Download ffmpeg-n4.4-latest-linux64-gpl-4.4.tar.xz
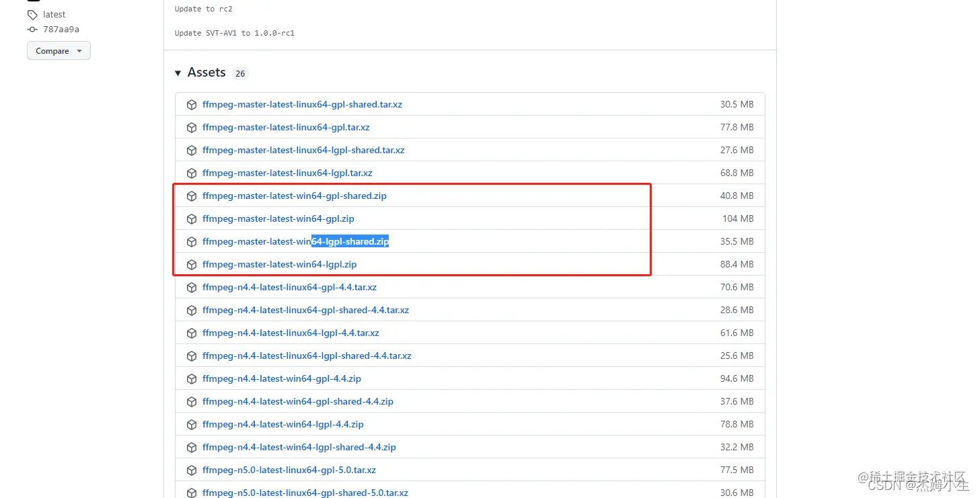This screenshot has width=980, height=498. pos(289,288)
